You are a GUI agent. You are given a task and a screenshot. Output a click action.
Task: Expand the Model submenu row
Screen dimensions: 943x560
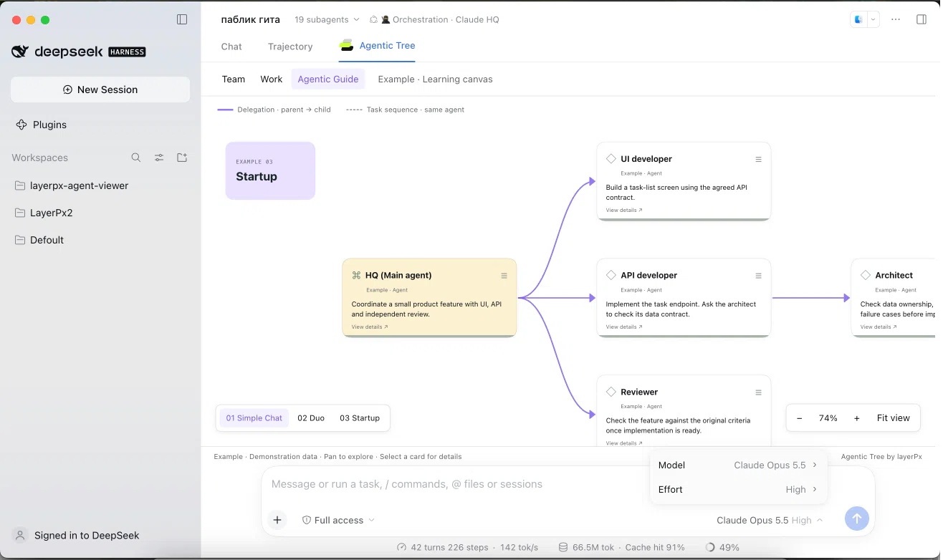pos(738,465)
